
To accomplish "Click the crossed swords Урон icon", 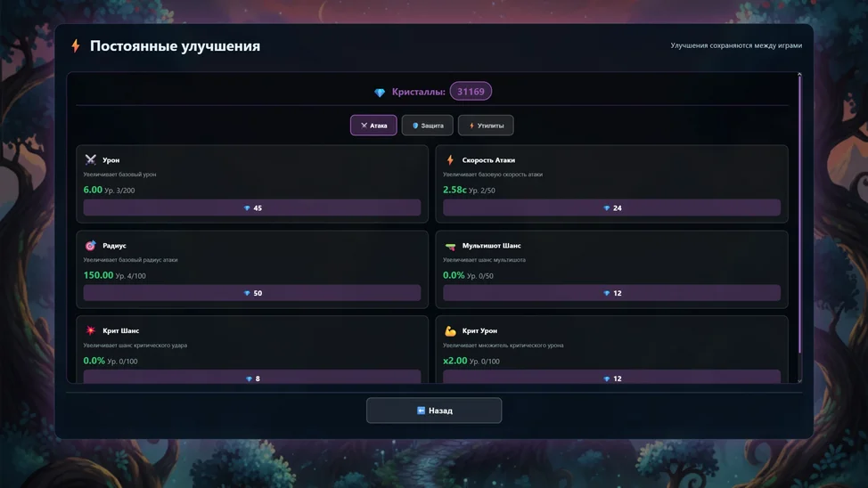I will pos(90,160).
